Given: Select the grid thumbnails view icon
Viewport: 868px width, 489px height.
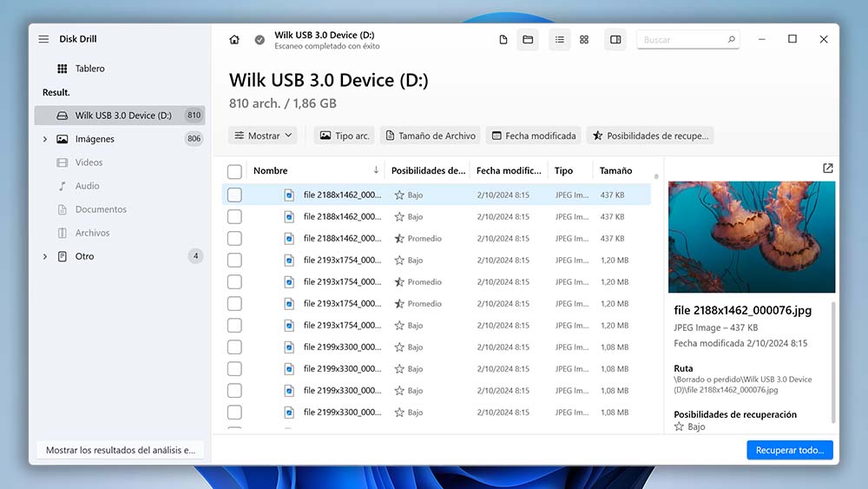Looking at the screenshot, I should 584,40.
